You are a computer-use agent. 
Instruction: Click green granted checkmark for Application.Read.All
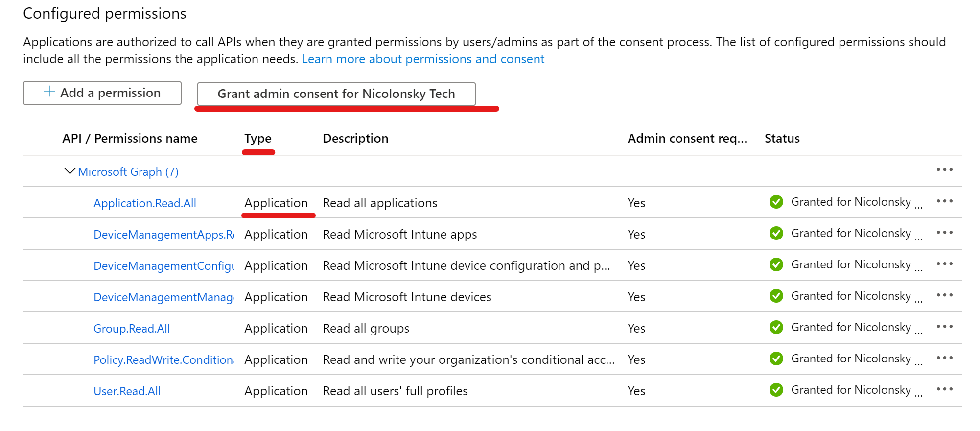tap(776, 202)
